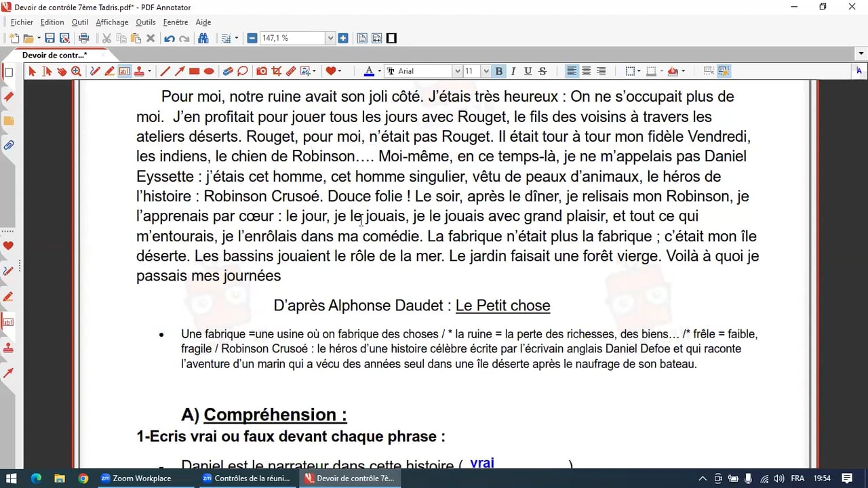Expand the Stamp tool dropdown arrow

(x=149, y=71)
